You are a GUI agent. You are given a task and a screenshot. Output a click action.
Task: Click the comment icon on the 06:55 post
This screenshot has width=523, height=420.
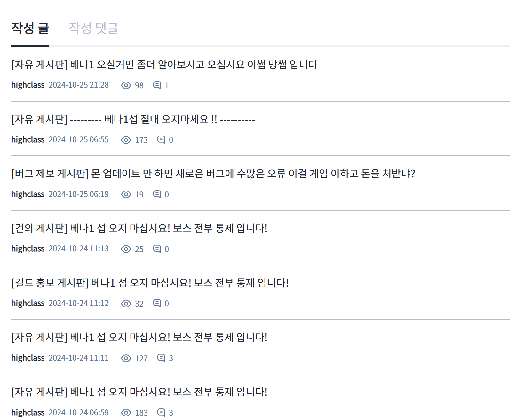tap(161, 140)
